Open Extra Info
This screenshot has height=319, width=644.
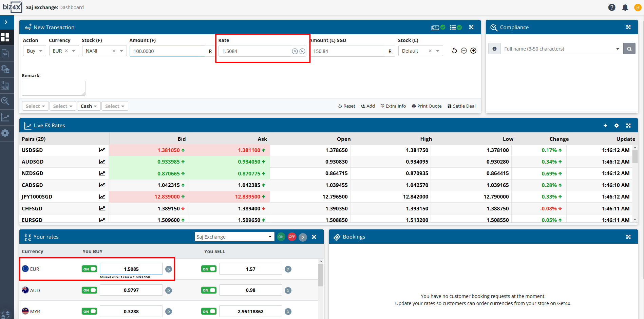tap(393, 106)
